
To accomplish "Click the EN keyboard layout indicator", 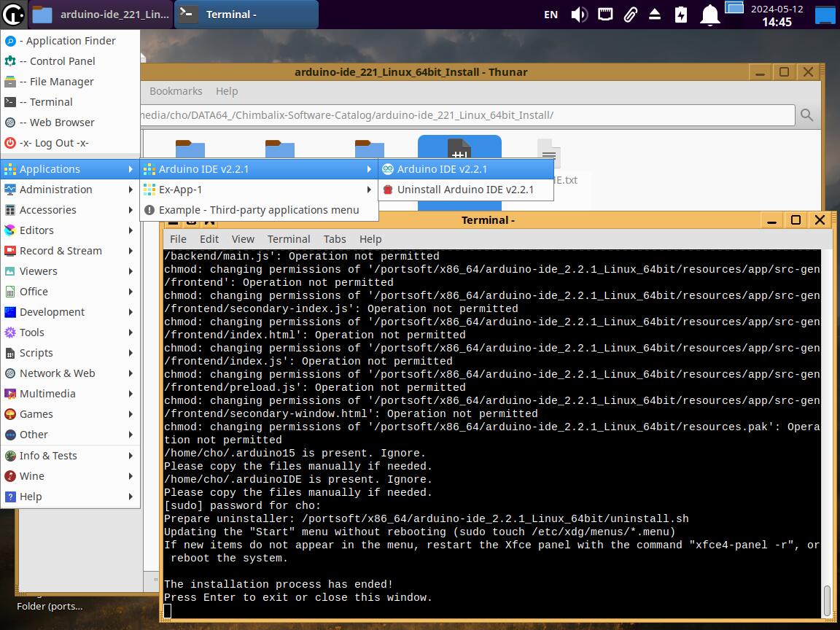I will coord(551,15).
